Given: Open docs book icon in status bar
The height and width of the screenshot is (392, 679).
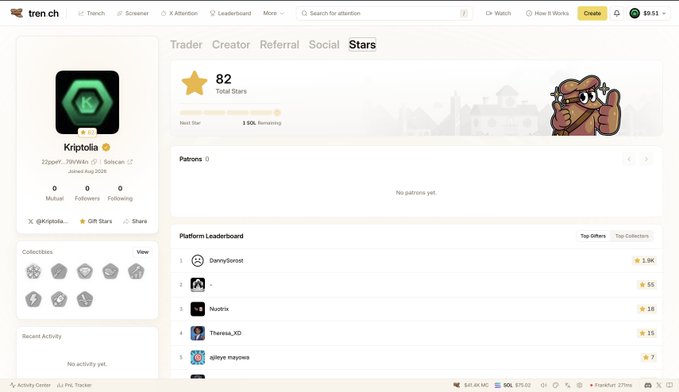Looking at the screenshot, I should tap(669, 385).
